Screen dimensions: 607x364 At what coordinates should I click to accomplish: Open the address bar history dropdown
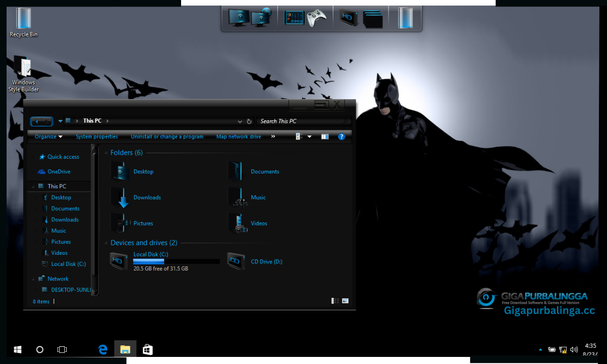[x=240, y=121]
